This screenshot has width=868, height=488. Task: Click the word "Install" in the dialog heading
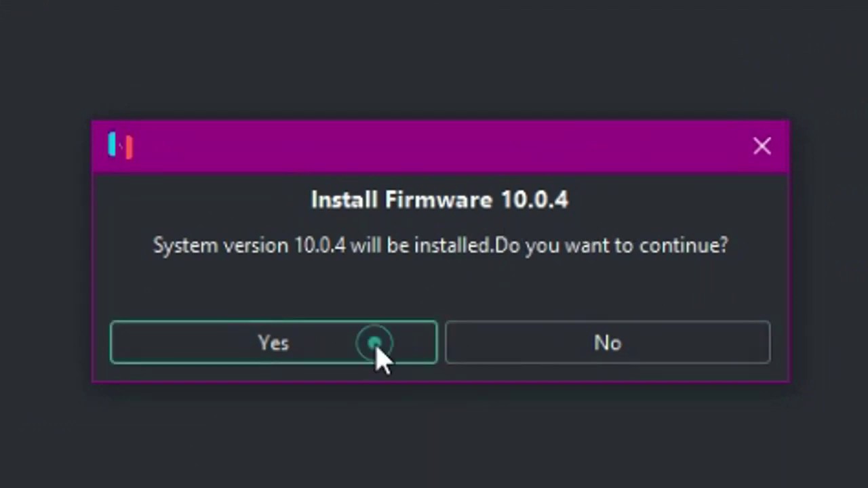click(344, 200)
